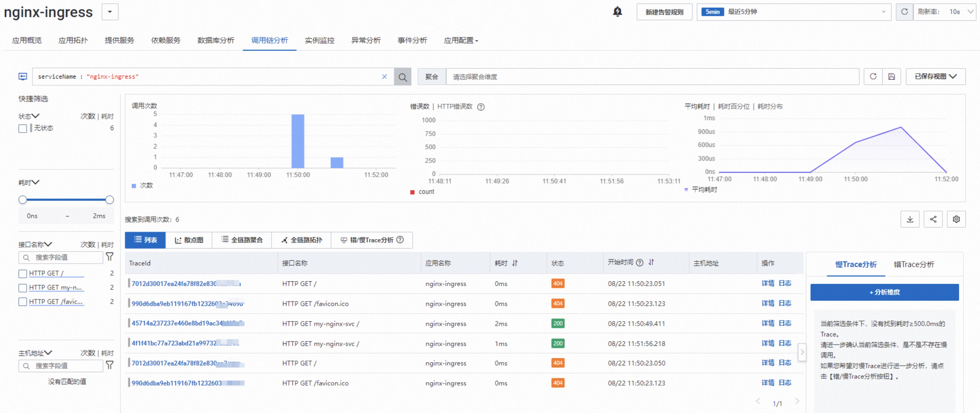Collapse the right Trace analysis panel arrow
This screenshot has height=413, width=980.
(x=802, y=352)
